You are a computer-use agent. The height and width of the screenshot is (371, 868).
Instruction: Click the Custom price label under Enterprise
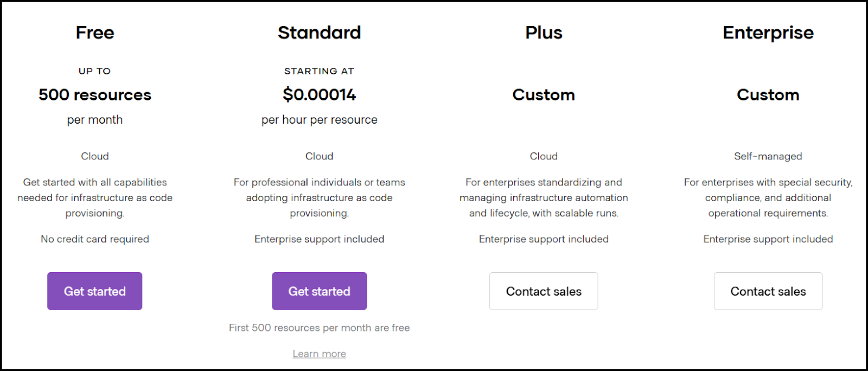(768, 94)
